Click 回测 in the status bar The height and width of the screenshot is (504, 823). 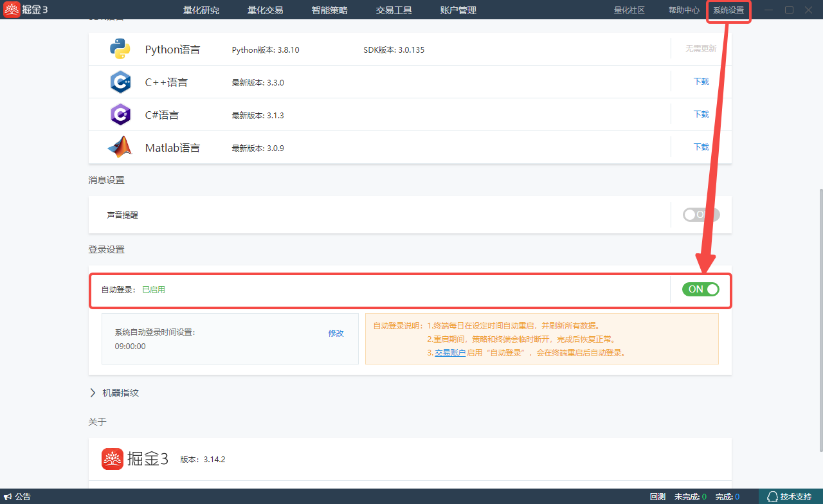[658, 497]
